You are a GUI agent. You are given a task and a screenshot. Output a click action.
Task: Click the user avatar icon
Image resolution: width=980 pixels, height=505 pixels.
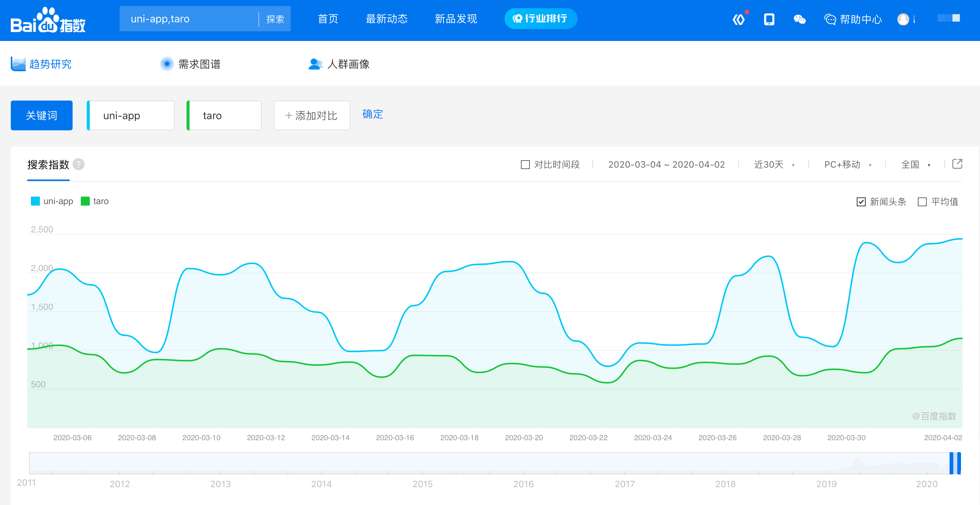903,19
